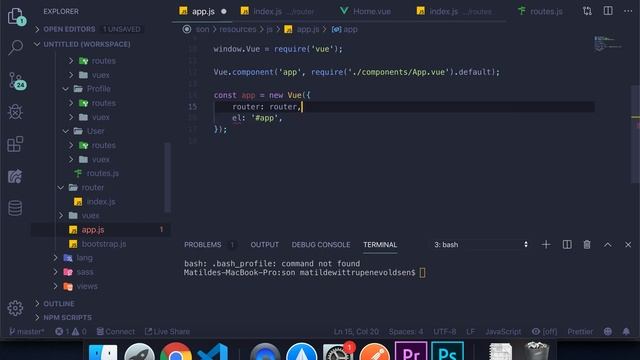Click the errors and warnings status indicator

(x=71, y=331)
